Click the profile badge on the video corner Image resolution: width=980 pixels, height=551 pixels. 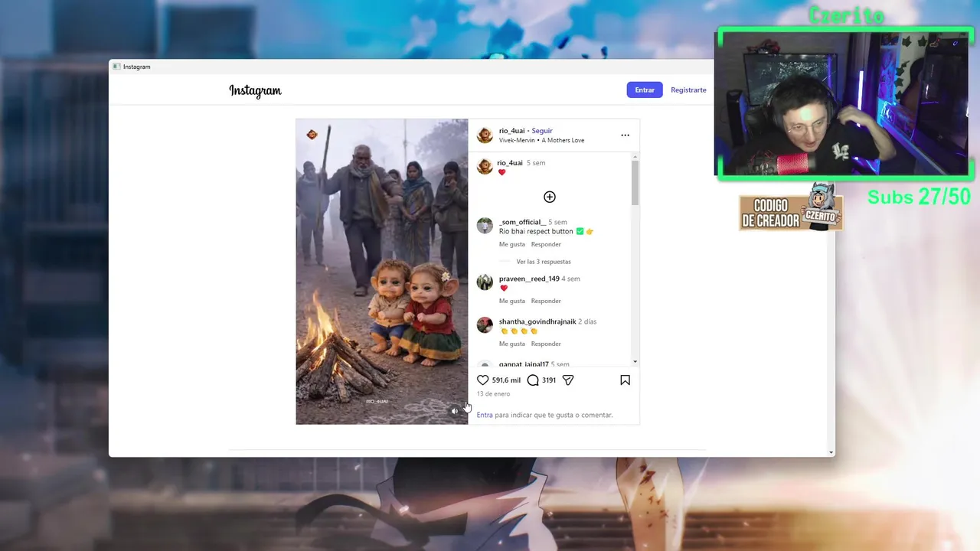click(312, 135)
